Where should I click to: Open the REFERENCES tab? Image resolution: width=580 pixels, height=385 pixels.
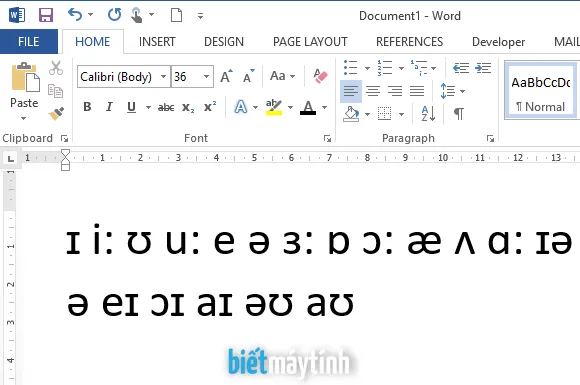point(409,41)
